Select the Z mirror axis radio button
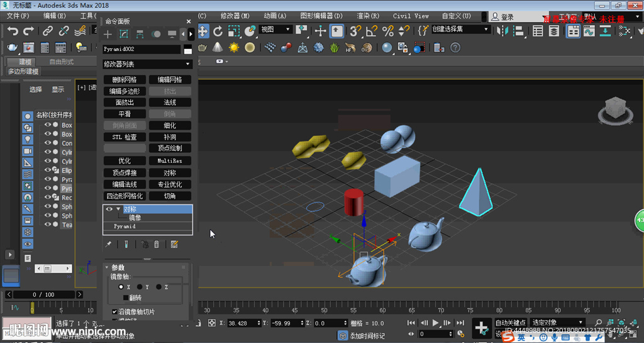The image size is (644, 343). 158,287
